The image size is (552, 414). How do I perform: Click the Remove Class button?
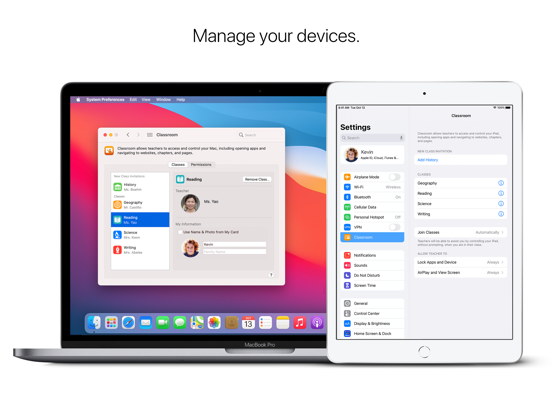pos(257,180)
